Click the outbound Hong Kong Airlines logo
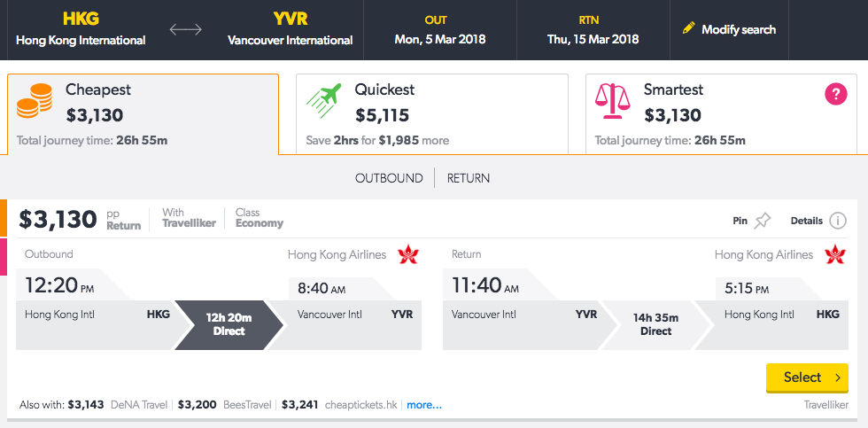Screen dimensions: 868x428 (x=408, y=254)
